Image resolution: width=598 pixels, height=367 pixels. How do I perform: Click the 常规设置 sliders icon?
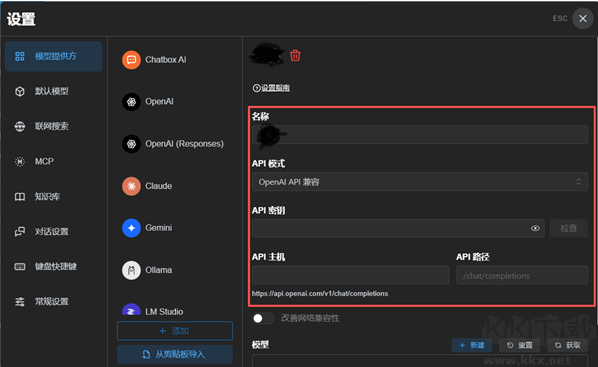click(20, 302)
